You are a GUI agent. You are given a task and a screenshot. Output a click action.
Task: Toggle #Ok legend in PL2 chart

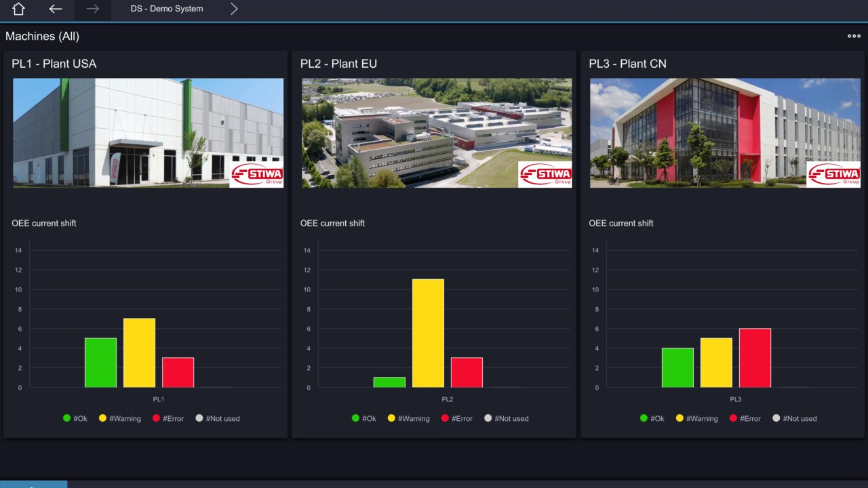(x=364, y=418)
